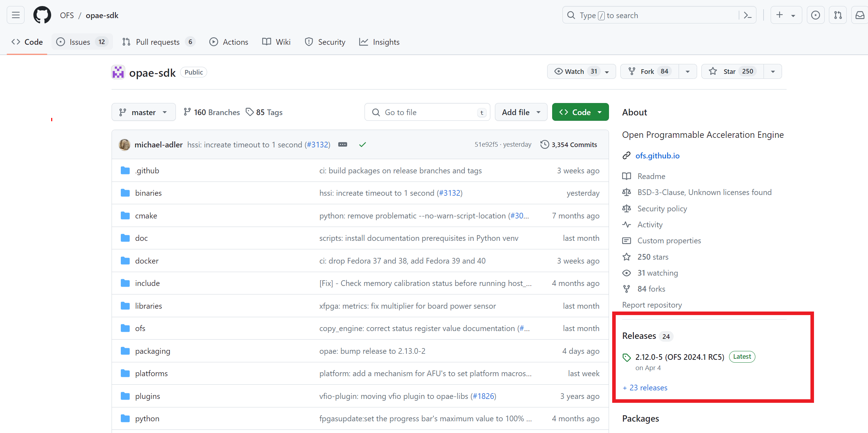Focus the Type / to search field
Viewport: 868px width, 433px height.
tap(659, 15)
